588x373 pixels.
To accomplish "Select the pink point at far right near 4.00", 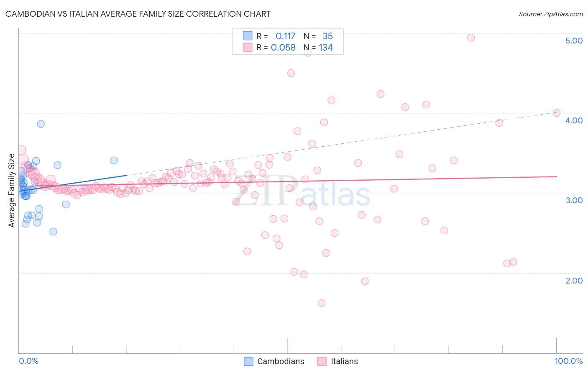I will tap(557, 113).
